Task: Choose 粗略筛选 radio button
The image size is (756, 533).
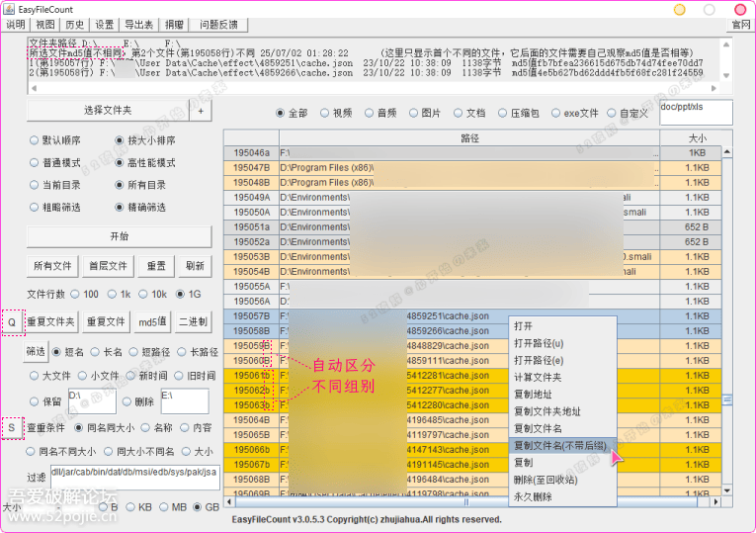Action: pyautogui.click(x=55, y=208)
